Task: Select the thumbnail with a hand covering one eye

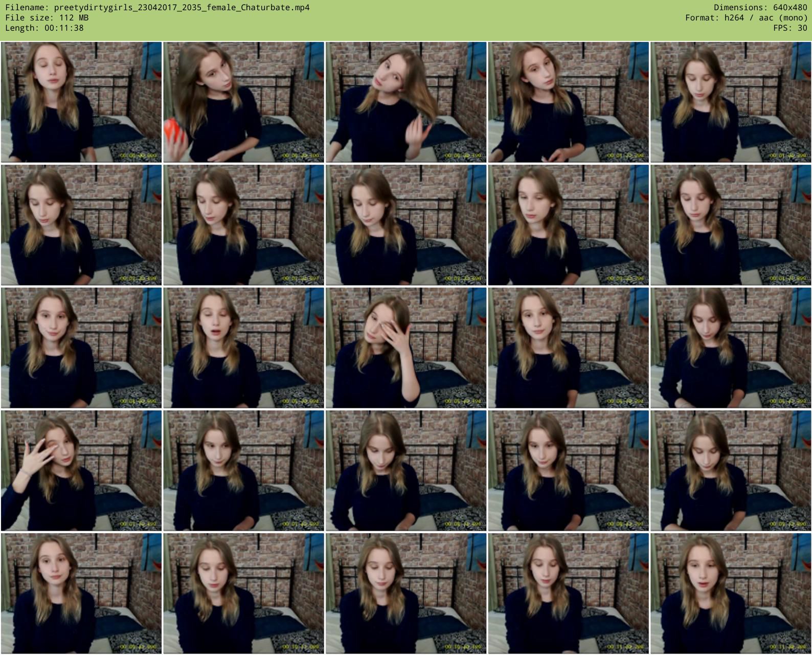Action: point(81,470)
